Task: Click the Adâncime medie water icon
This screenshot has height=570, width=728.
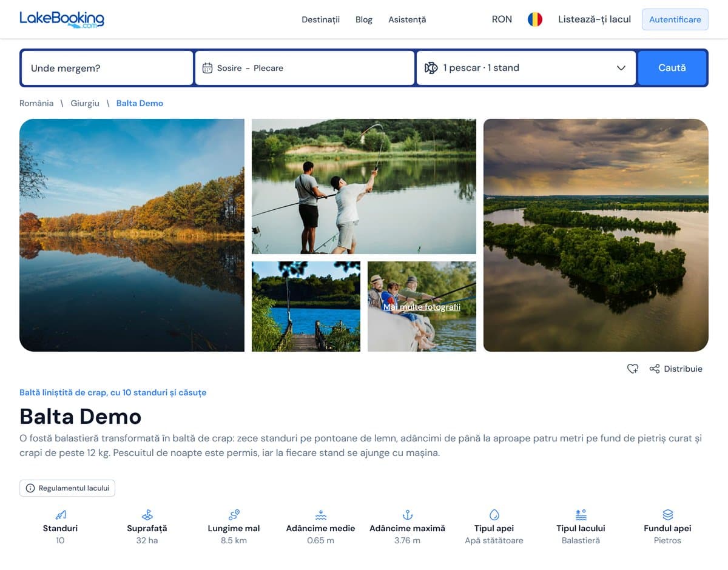Action: 321,515
